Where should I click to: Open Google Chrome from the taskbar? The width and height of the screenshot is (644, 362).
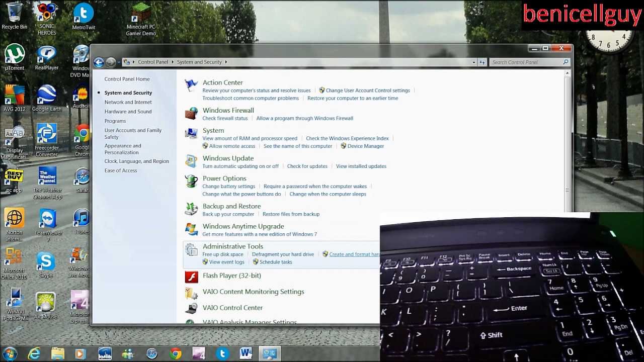tap(176, 353)
